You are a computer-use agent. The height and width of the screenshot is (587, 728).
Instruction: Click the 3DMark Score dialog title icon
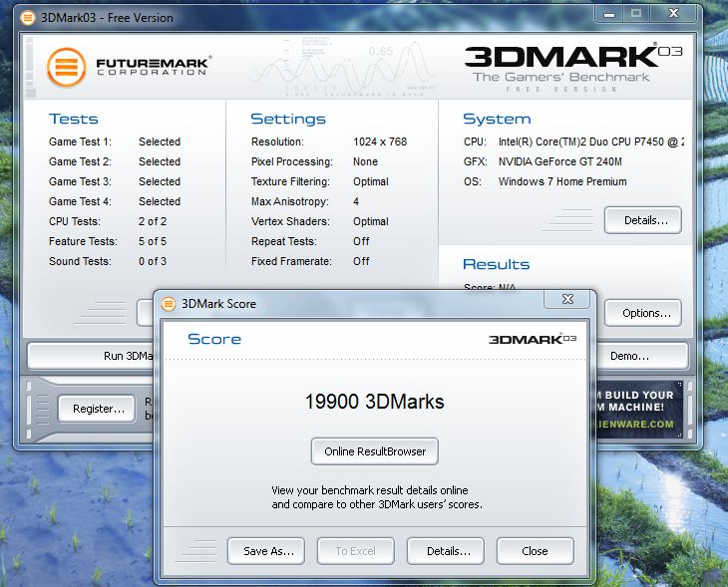tap(169, 304)
